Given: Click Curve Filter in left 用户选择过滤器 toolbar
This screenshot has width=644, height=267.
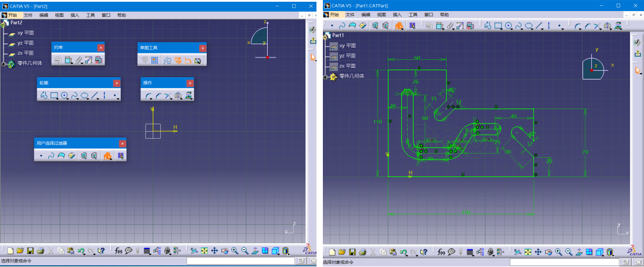Looking at the screenshot, I should [51, 156].
